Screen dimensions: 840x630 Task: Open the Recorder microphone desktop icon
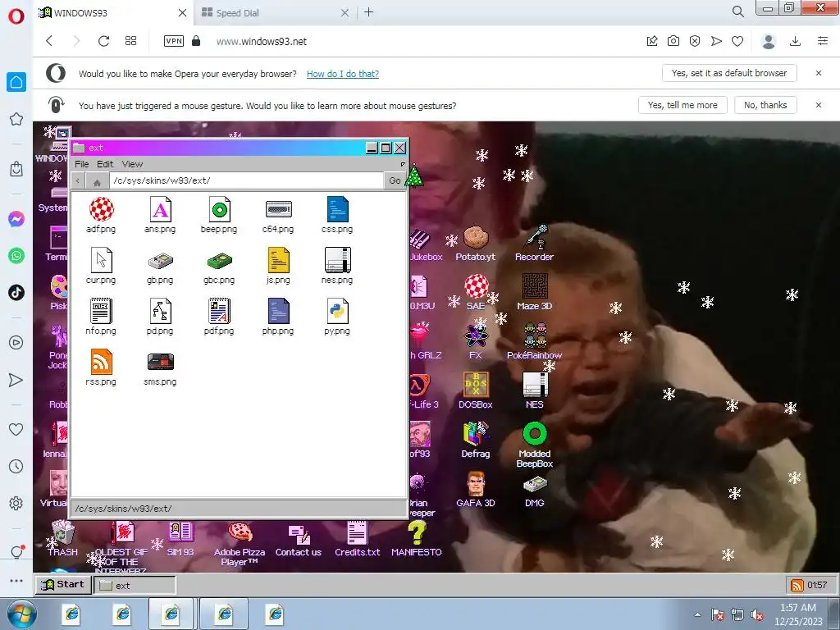tap(534, 238)
